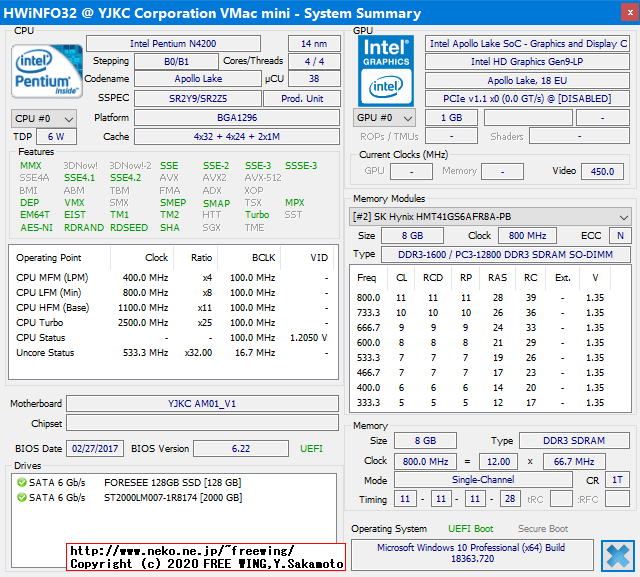Screen dimensions: 640x577
Task: Click the UEFI Boot indicator
Action: tap(471, 529)
